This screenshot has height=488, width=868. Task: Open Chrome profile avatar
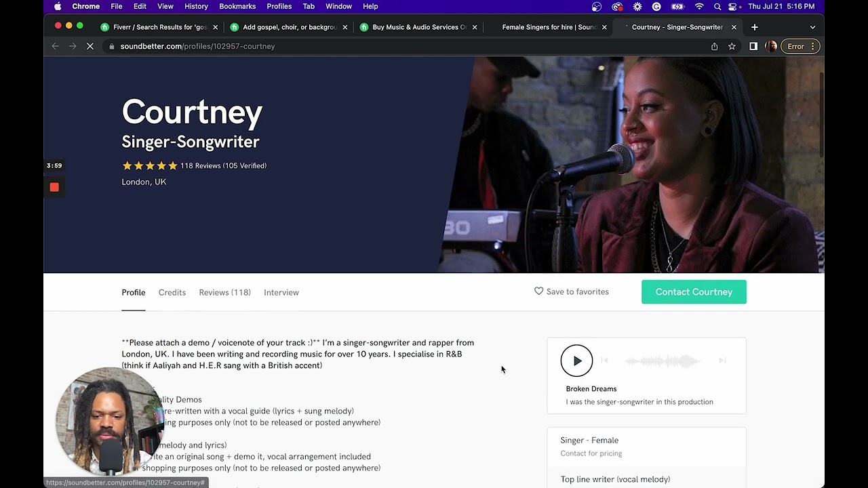771,46
